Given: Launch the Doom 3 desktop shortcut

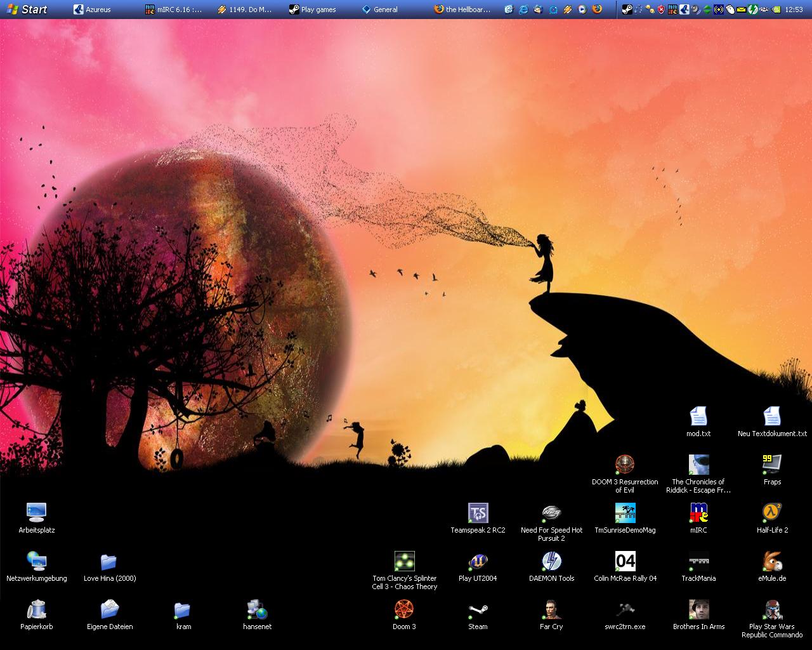Looking at the screenshot, I should pos(404,610).
